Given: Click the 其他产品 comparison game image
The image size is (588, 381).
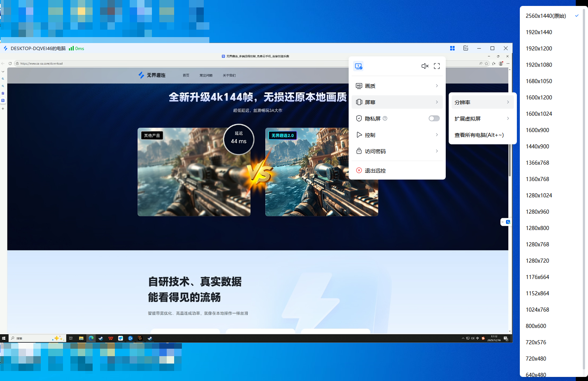Looking at the screenshot, I should click(x=194, y=172).
